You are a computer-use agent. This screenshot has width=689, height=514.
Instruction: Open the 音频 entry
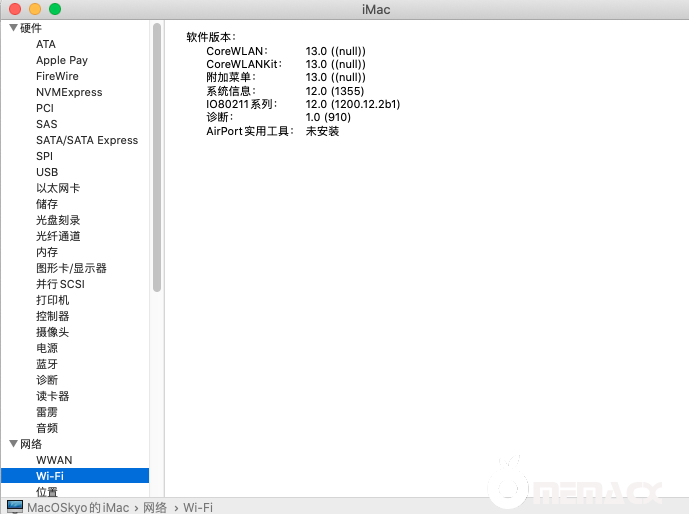click(x=47, y=428)
